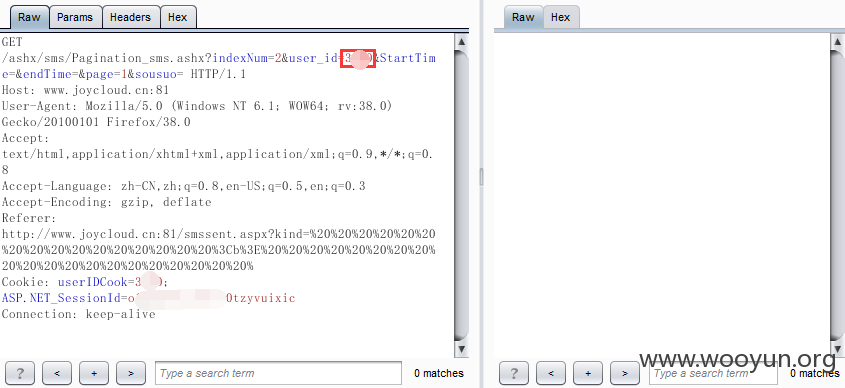845x388 pixels.
Task: Click the request scrollbar up arrow
Action: 461,42
